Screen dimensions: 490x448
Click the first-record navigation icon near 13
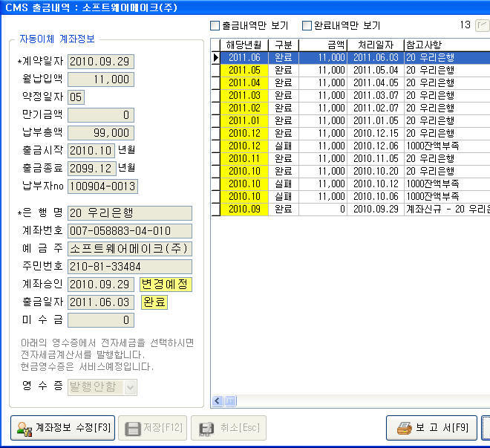(x=483, y=25)
